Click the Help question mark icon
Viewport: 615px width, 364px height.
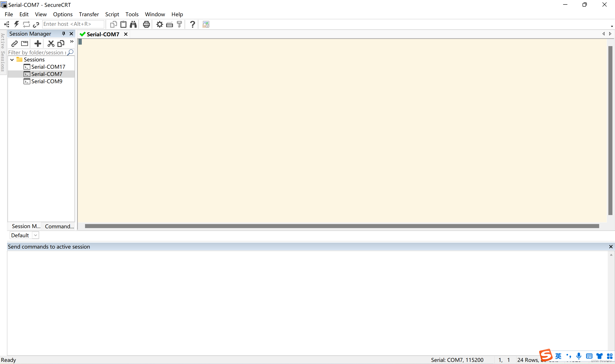(193, 24)
